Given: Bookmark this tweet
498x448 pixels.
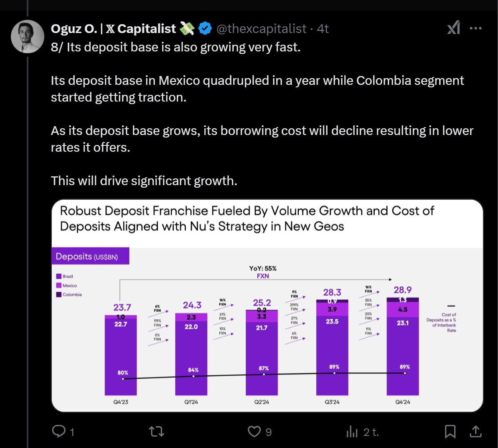Looking at the screenshot, I should pos(450,431).
